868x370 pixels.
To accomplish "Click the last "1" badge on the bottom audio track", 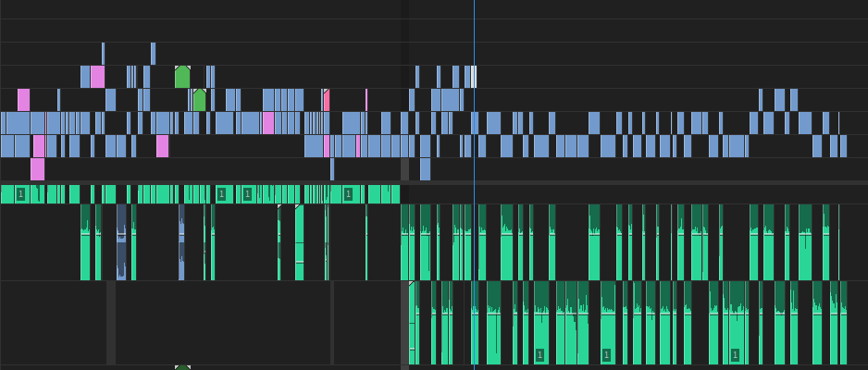I will pyautogui.click(x=735, y=354).
